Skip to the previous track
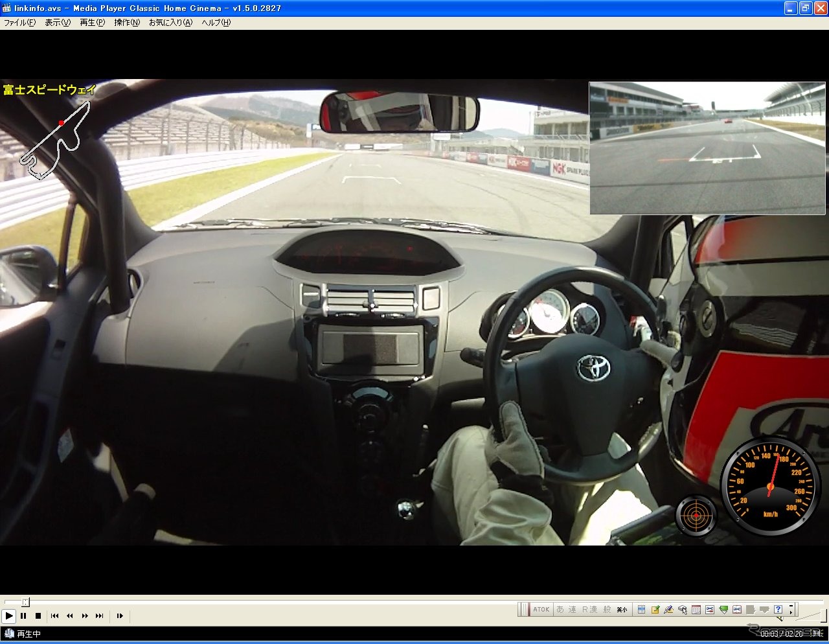Screen dimensions: 829x644 tap(54, 616)
